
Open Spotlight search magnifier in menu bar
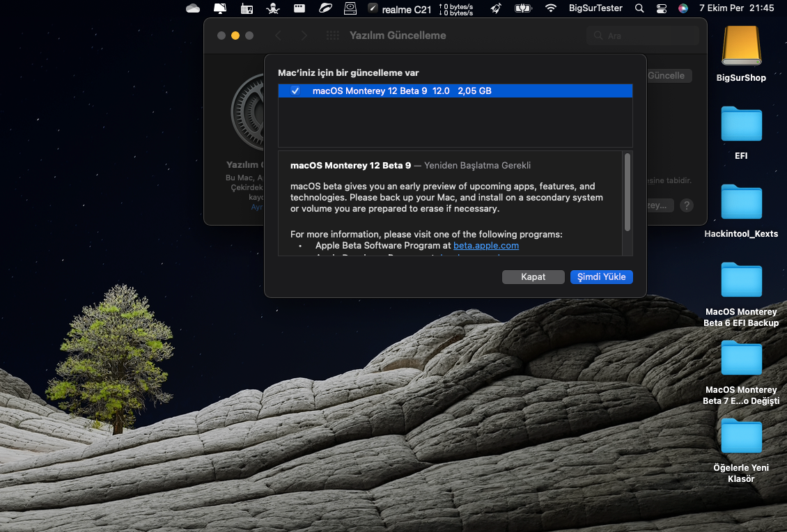(x=639, y=8)
